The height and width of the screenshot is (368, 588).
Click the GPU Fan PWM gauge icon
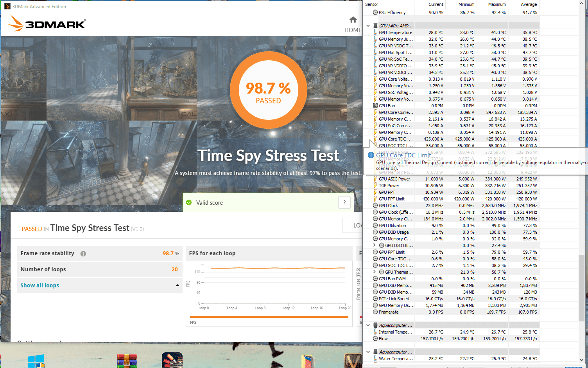tap(375, 279)
